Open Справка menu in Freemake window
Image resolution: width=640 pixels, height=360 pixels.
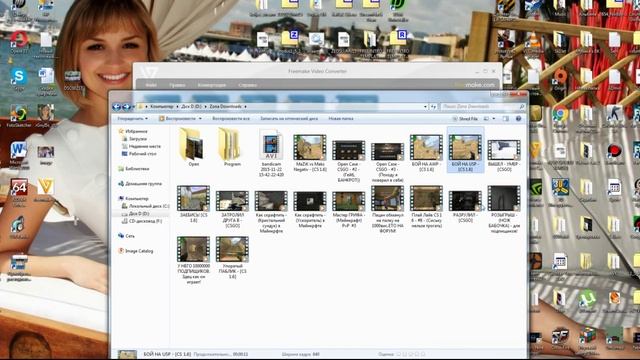coord(247,85)
